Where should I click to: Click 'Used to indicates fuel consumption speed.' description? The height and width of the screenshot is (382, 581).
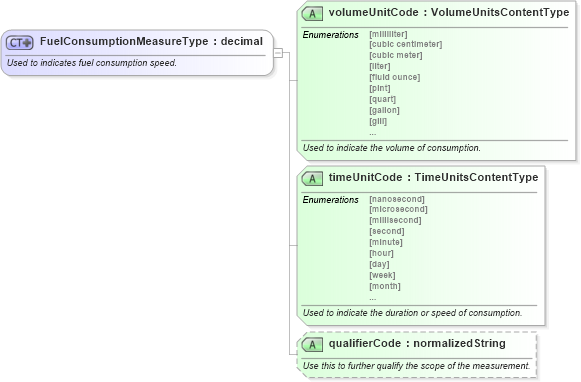tap(92, 63)
